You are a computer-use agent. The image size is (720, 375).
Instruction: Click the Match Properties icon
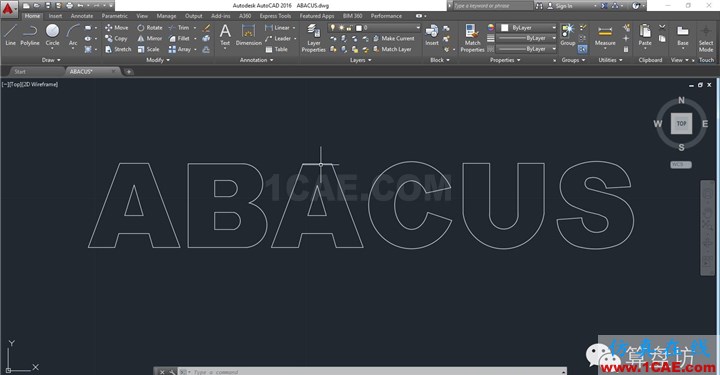pos(472,38)
